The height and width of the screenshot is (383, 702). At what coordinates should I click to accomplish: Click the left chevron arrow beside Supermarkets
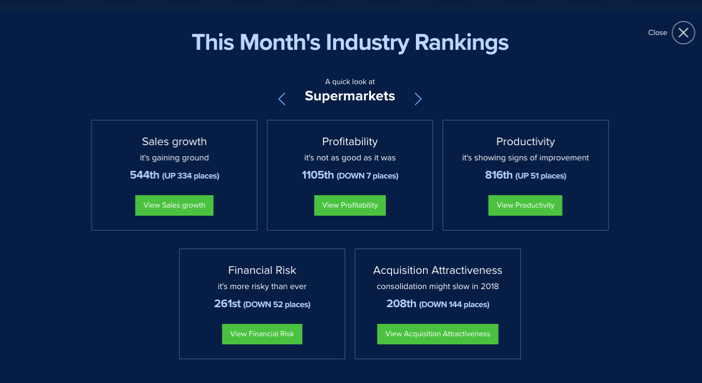(282, 99)
